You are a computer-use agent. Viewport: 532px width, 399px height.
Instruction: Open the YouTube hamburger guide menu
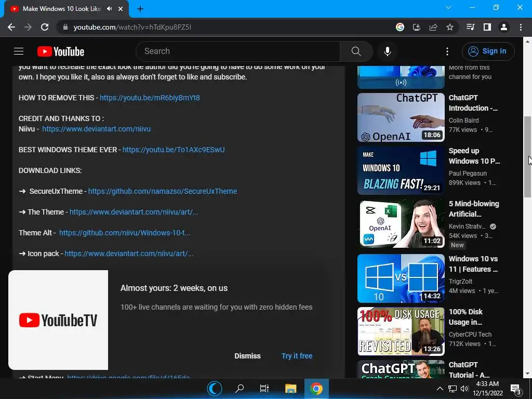pyautogui.click(x=19, y=51)
